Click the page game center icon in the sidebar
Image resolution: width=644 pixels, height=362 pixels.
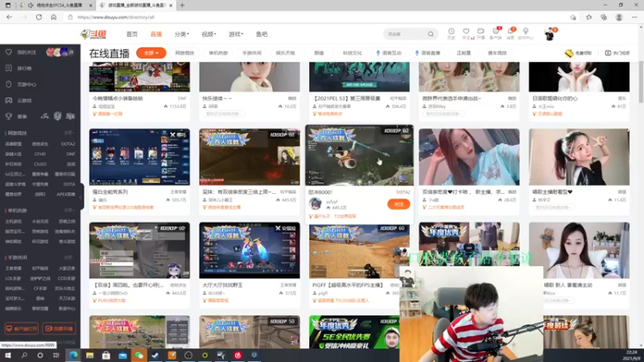(9, 84)
